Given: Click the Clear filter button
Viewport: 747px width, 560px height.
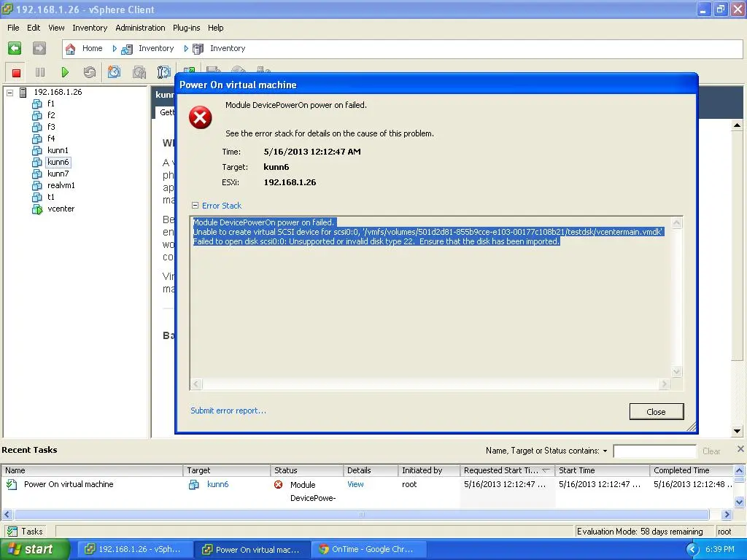Looking at the screenshot, I should pyautogui.click(x=711, y=451).
